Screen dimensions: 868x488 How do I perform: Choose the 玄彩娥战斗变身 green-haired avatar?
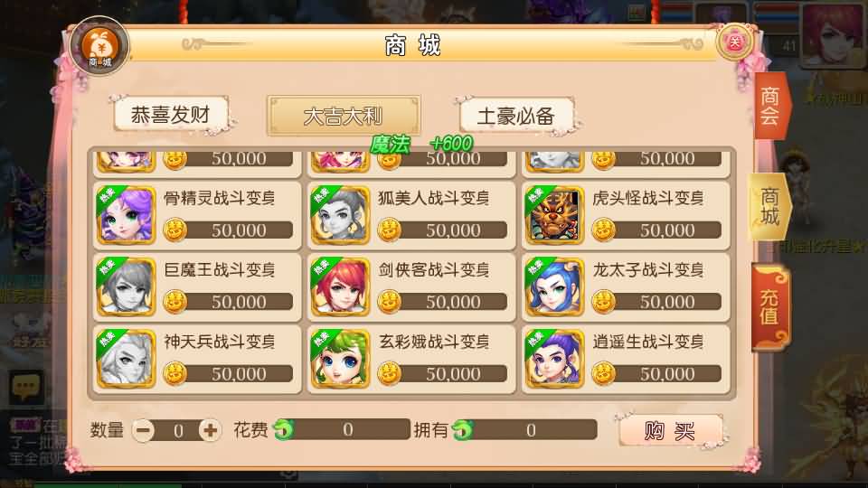pyautogui.click(x=340, y=360)
